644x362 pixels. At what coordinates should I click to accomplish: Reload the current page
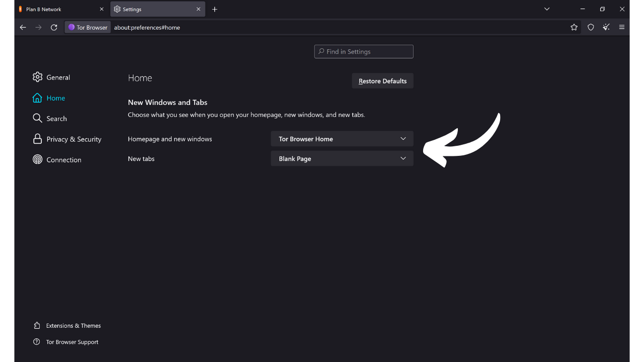click(x=54, y=27)
